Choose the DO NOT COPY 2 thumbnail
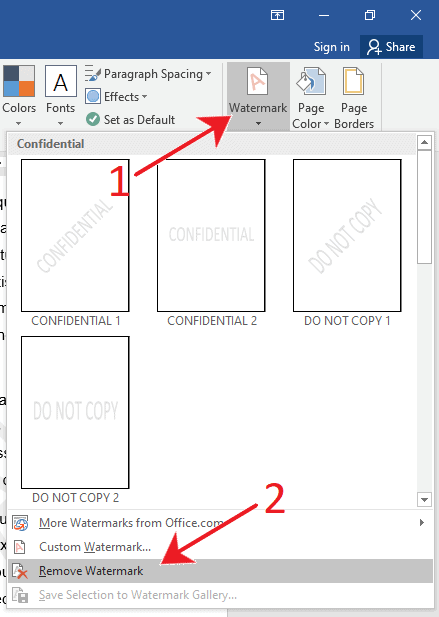Image resolution: width=439 pixels, height=617 pixels. (75, 412)
